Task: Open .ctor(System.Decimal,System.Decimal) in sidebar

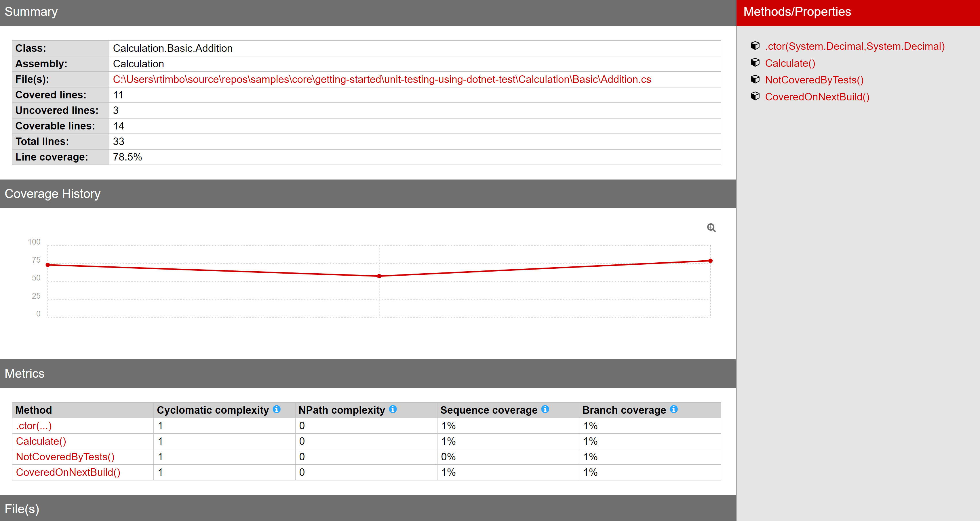Action: [x=855, y=46]
